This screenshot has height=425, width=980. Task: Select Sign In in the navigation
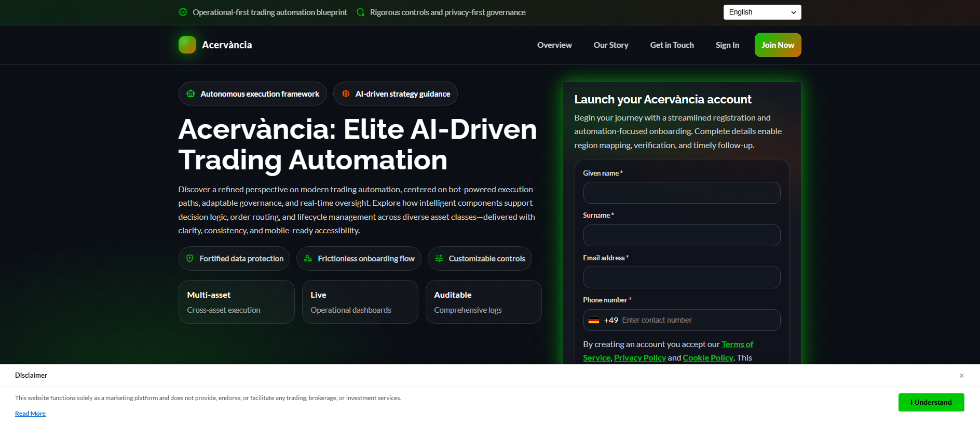pos(727,45)
